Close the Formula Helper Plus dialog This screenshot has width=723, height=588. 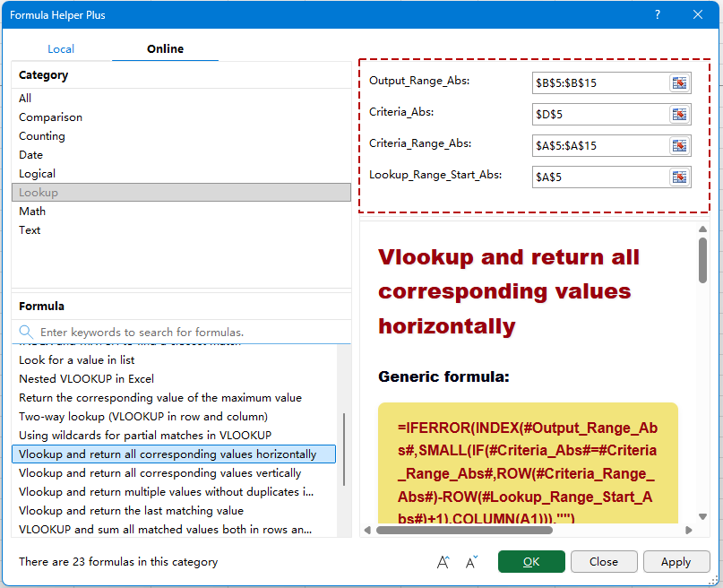pos(698,14)
